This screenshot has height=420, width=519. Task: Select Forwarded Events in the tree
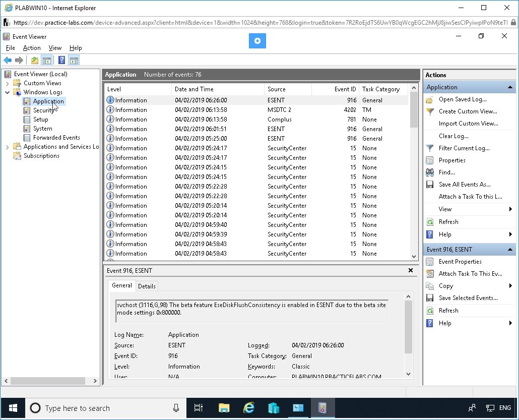pyautogui.click(x=56, y=138)
